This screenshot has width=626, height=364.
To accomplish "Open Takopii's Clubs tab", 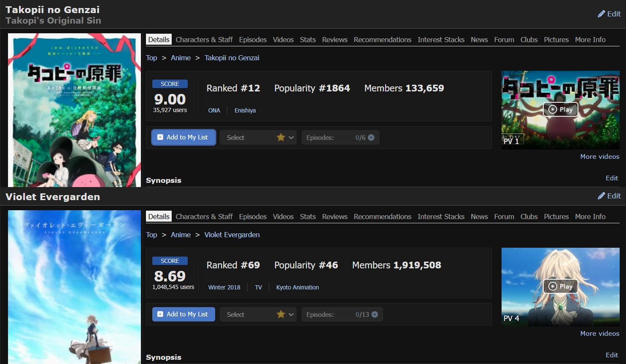I will [529, 40].
